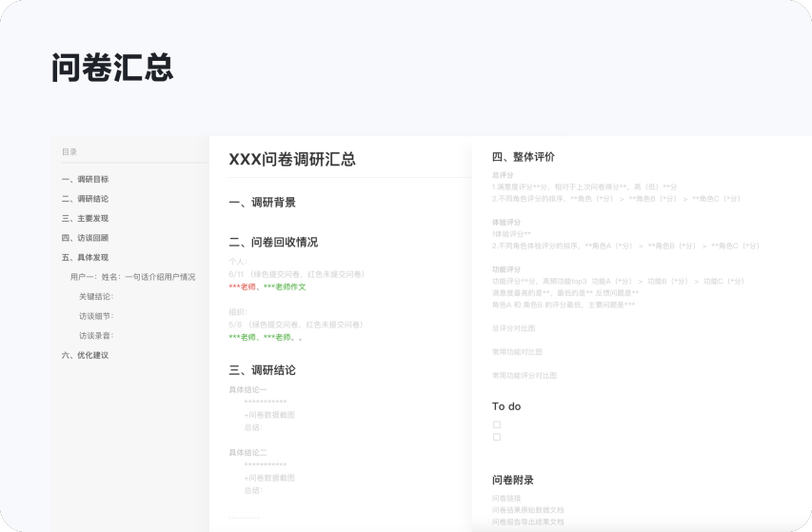Check the first To do checkbox
Viewport: 812px width, 532px height.
point(497,424)
